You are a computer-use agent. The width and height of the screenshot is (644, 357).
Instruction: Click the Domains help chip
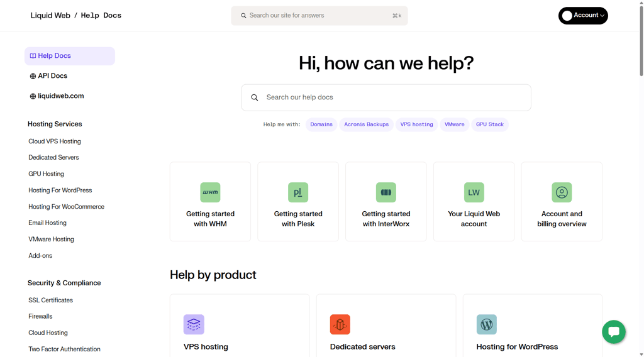coord(321,124)
